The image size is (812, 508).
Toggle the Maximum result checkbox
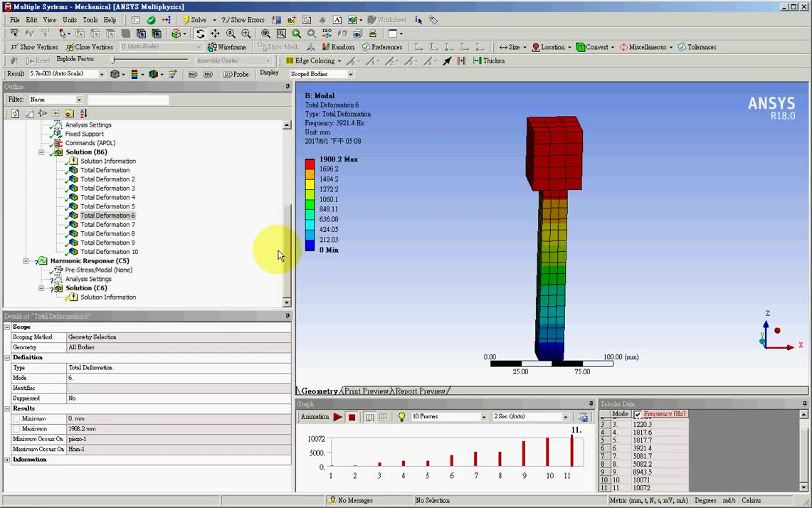click(16, 429)
